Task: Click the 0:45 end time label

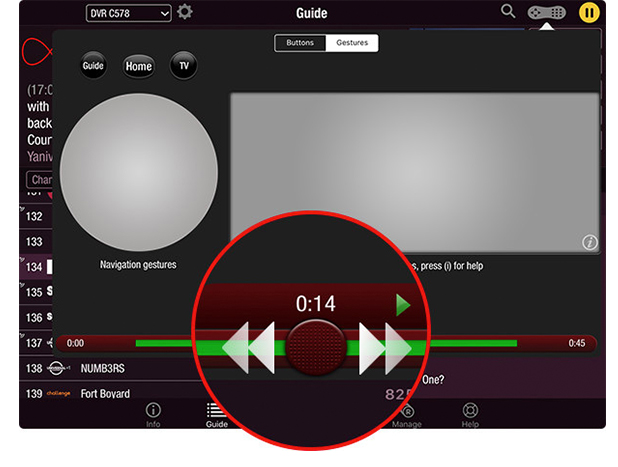Action: click(577, 343)
